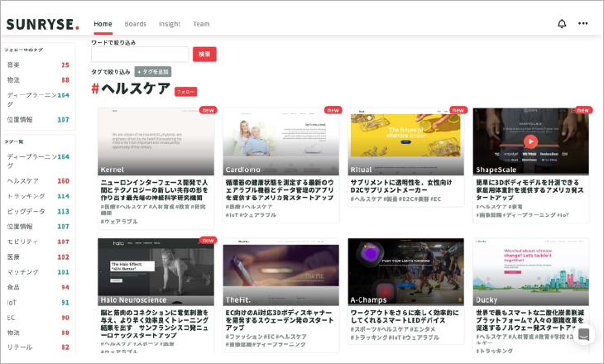
Task: Click #ファッション#EC#ヘルスケア tags on TheFit card
Action: (x=266, y=337)
